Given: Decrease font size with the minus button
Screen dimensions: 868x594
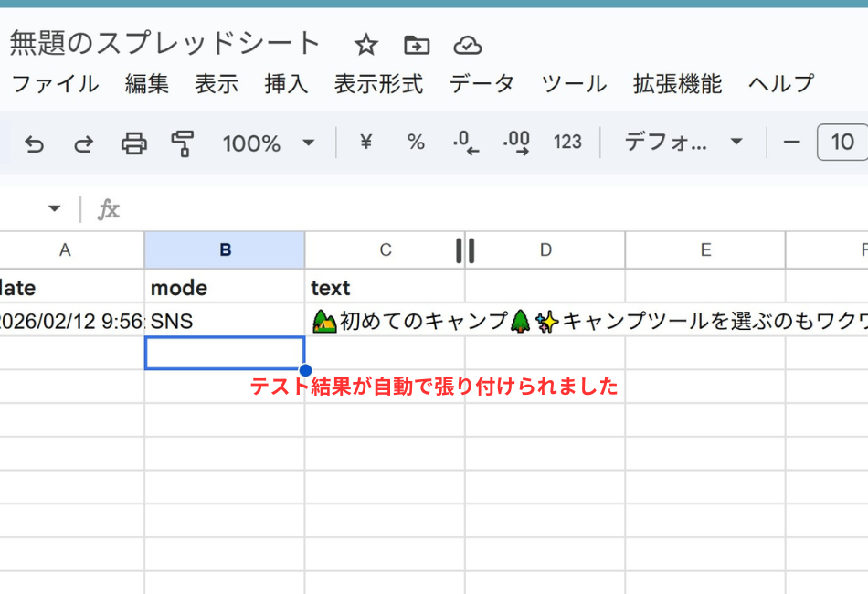Looking at the screenshot, I should pyautogui.click(x=792, y=143).
